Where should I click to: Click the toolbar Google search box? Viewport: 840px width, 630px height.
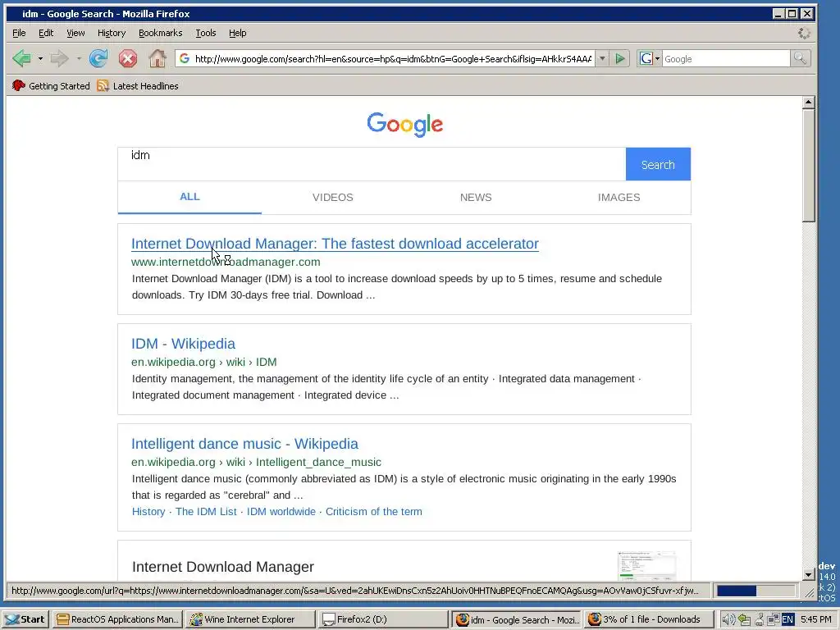pyautogui.click(x=726, y=58)
